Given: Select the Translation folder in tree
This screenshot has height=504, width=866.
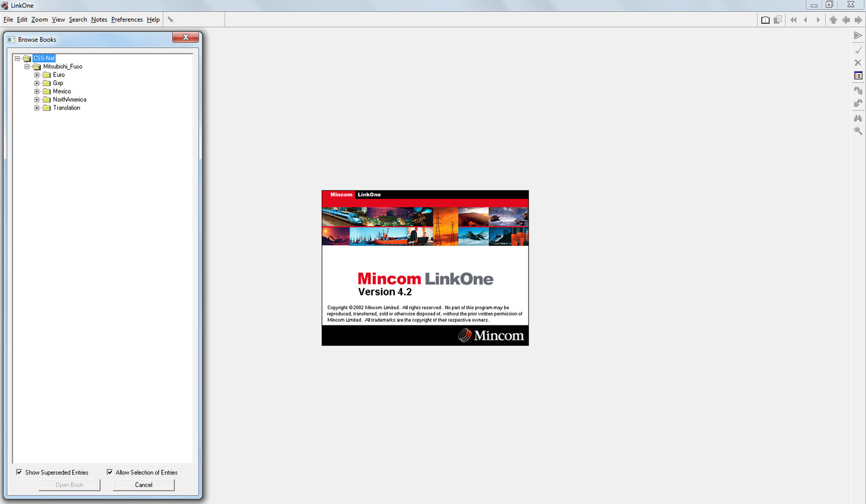Looking at the screenshot, I should (x=66, y=108).
